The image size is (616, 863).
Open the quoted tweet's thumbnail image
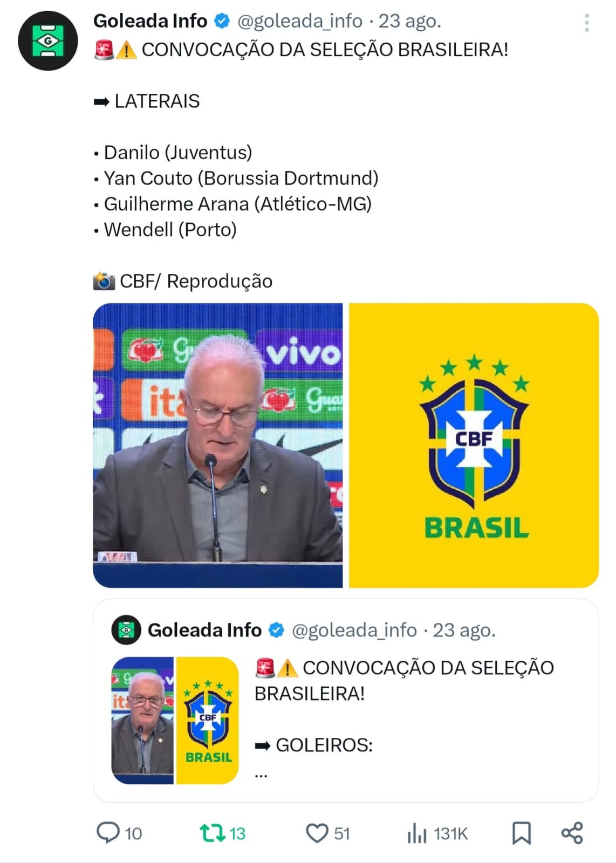pos(175,720)
